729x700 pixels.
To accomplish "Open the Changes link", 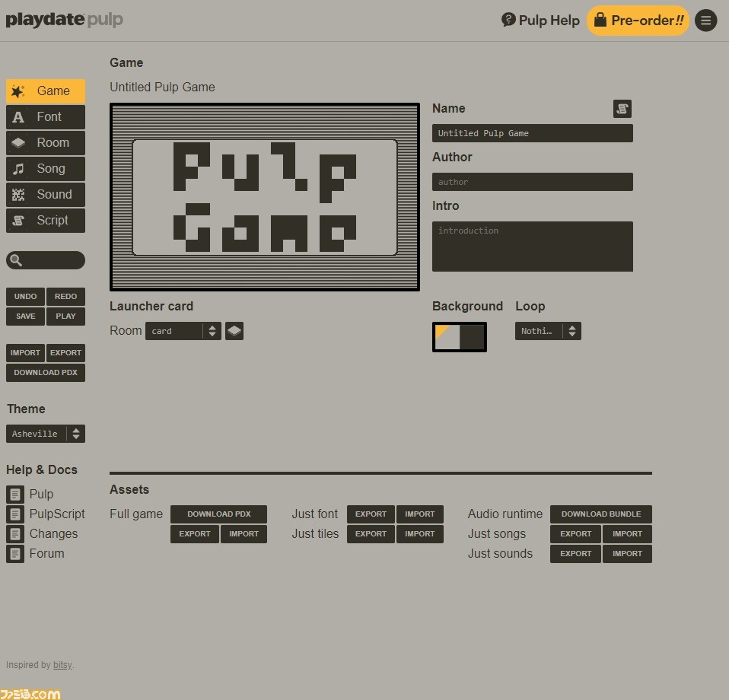I will [53, 534].
